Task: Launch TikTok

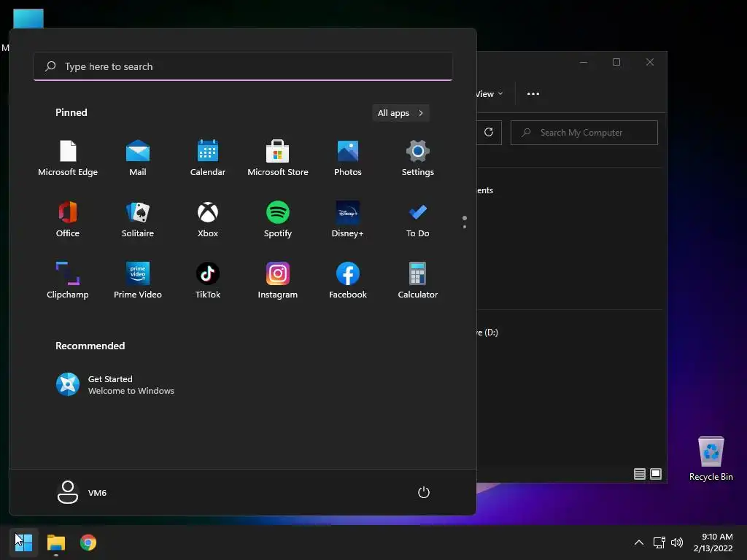Action: [x=208, y=281]
